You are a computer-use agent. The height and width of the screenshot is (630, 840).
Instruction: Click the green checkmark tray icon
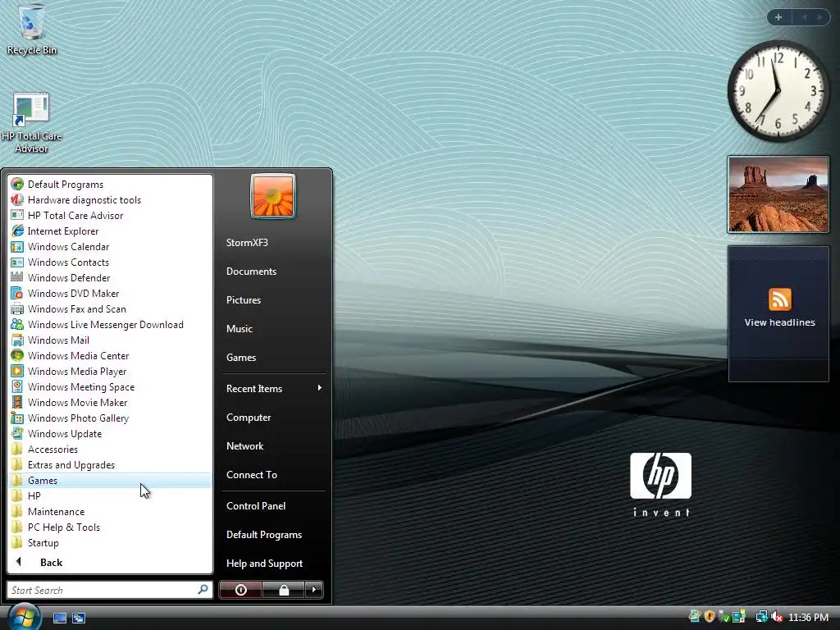click(x=724, y=617)
